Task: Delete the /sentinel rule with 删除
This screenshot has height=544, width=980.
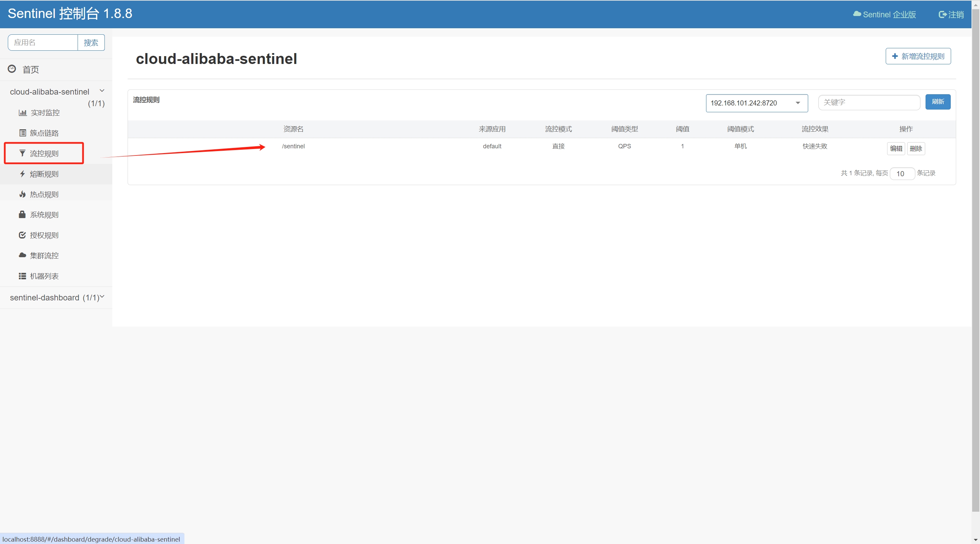Action: tap(915, 148)
